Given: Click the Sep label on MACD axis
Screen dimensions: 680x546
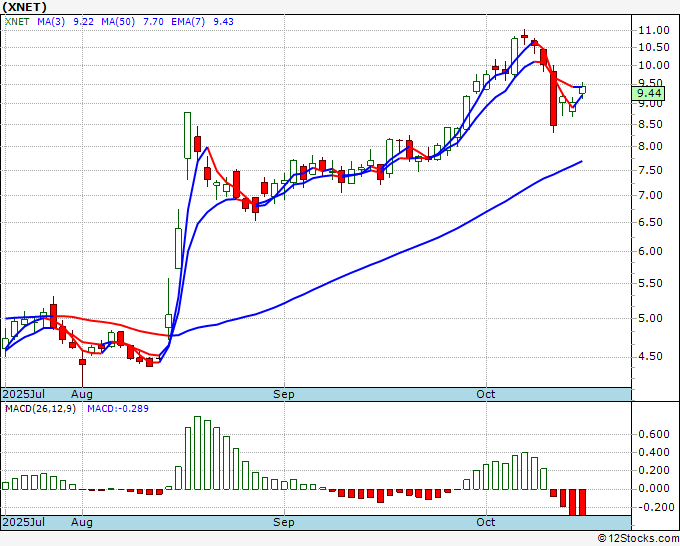Looking at the screenshot, I should 284,522.
